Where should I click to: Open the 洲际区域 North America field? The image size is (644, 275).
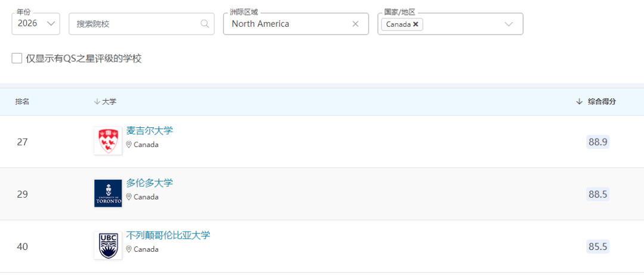tap(296, 24)
